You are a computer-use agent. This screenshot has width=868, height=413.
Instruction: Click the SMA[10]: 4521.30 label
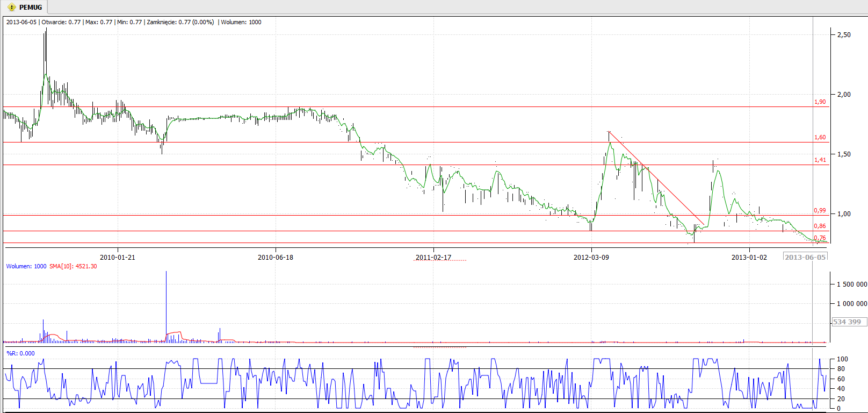pyautogui.click(x=73, y=266)
